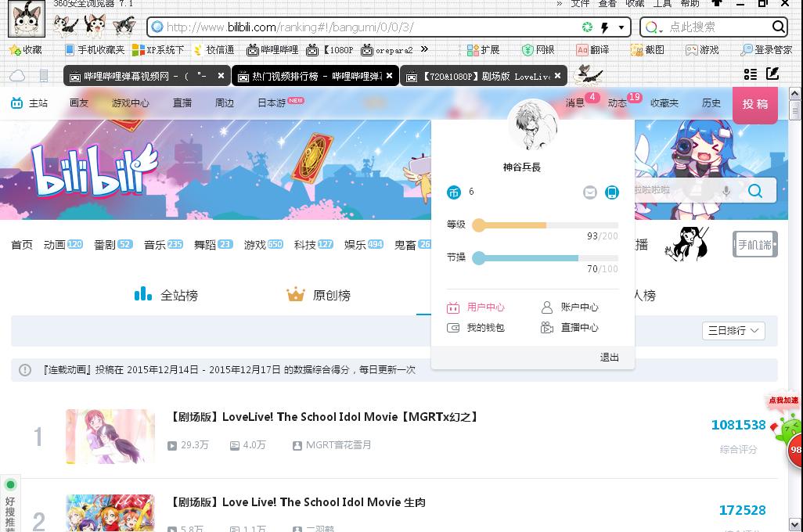Screen dimensions: 803x532
Task: Click the 手机端 mobile button
Action: [x=754, y=245]
